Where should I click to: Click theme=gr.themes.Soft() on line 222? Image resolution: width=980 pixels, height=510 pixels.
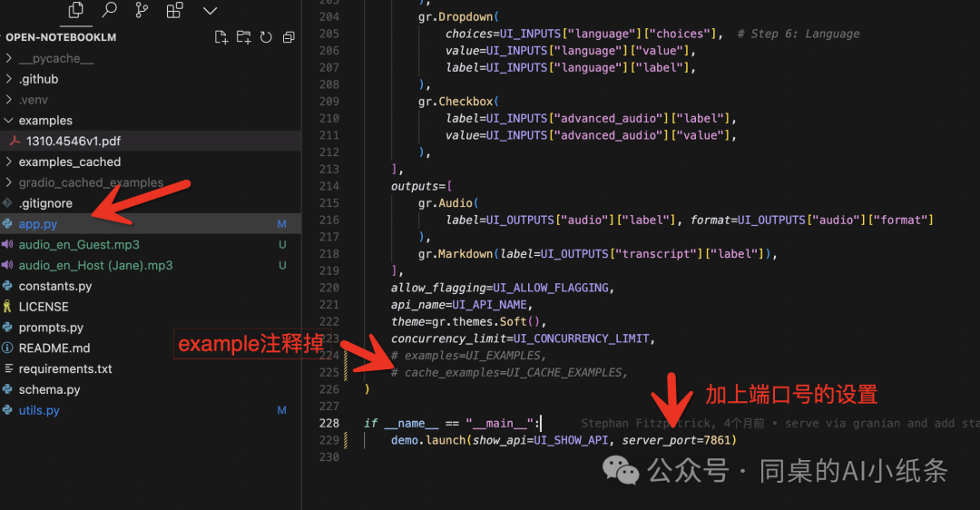point(468,321)
